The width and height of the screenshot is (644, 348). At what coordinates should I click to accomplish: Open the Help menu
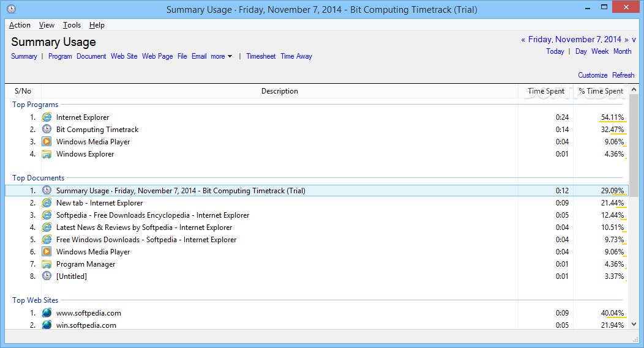tap(97, 25)
